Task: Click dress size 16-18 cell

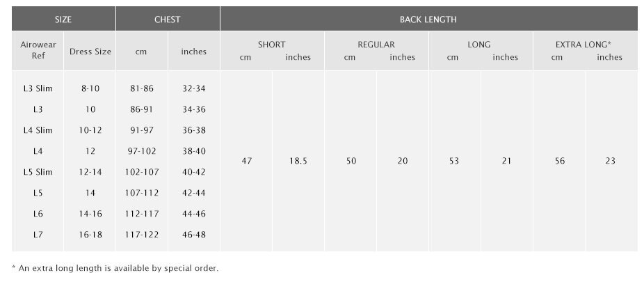Action: (90, 235)
